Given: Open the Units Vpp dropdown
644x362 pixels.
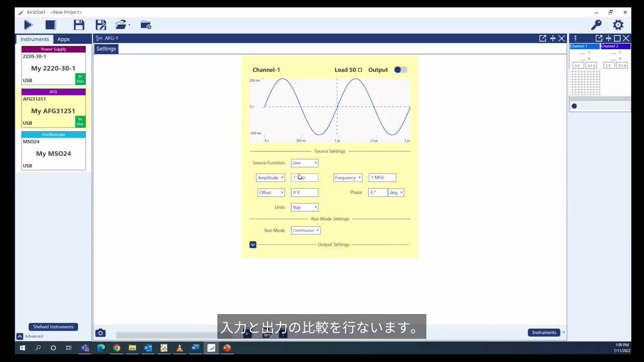Looking at the screenshot, I should (304, 207).
